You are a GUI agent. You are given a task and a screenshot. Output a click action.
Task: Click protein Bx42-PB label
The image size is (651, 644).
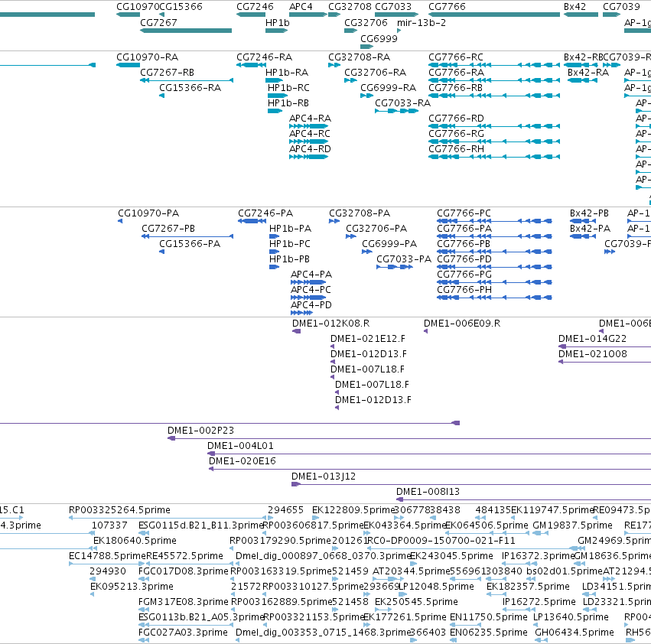click(x=589, y=213)
